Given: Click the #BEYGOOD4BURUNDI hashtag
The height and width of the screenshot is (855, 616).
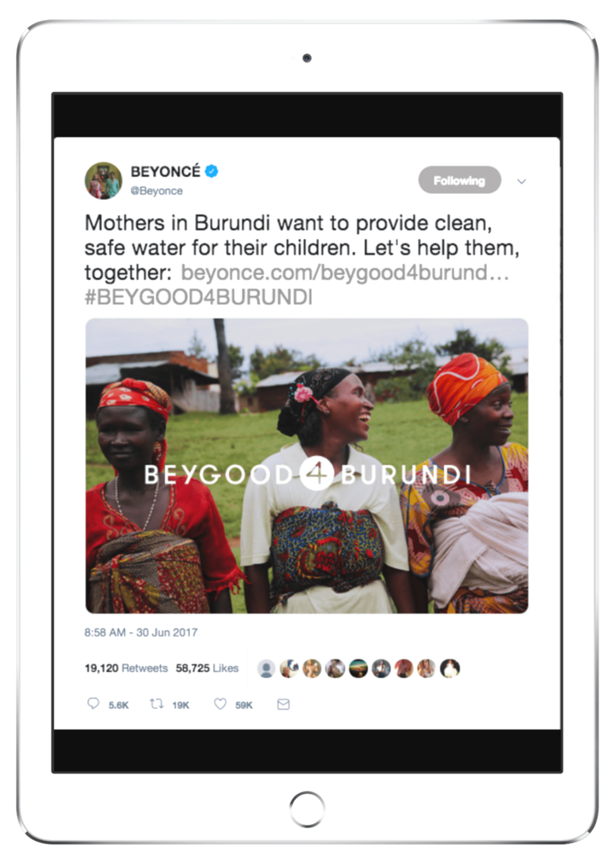Looking at the screenshot, I should (199, 297).
